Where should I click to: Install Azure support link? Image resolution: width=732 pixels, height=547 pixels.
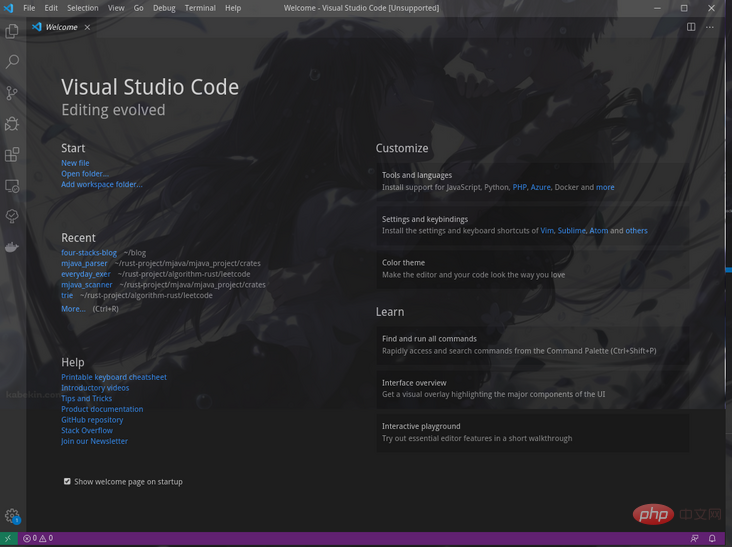541,187
